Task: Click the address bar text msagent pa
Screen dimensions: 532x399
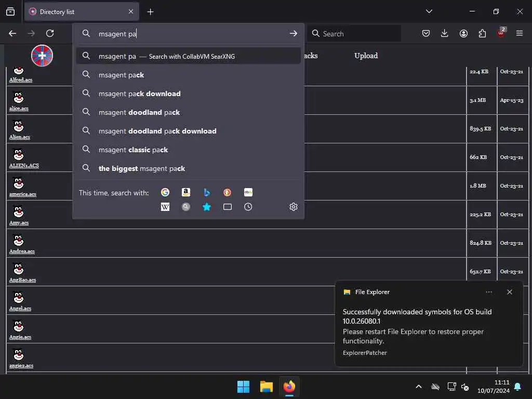Action: click(117, 34)
